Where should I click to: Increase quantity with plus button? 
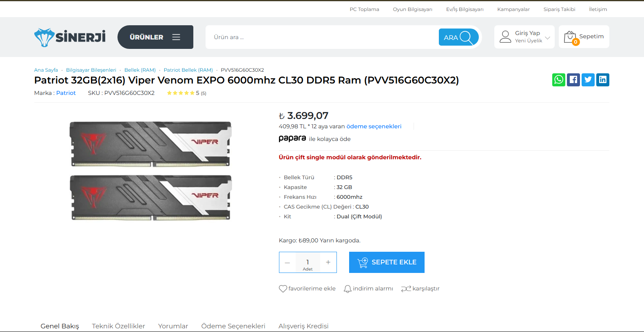(328, 262)
